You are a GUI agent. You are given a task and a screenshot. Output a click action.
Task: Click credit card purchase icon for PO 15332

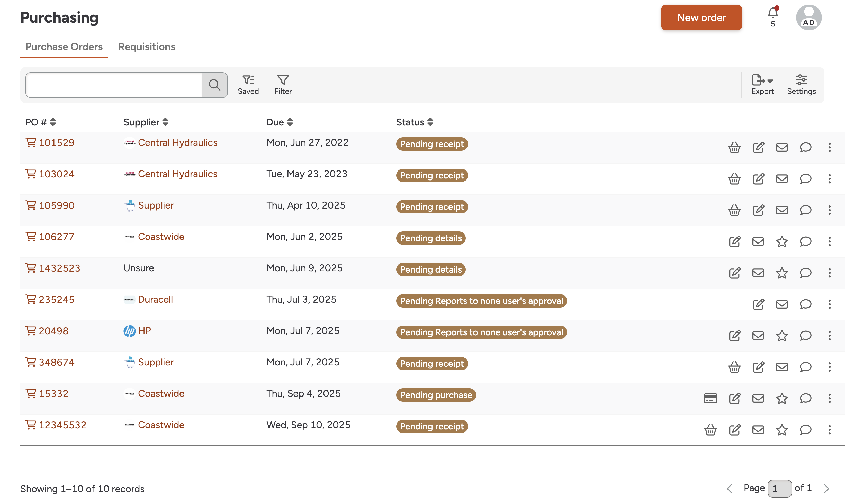(710, 398)
